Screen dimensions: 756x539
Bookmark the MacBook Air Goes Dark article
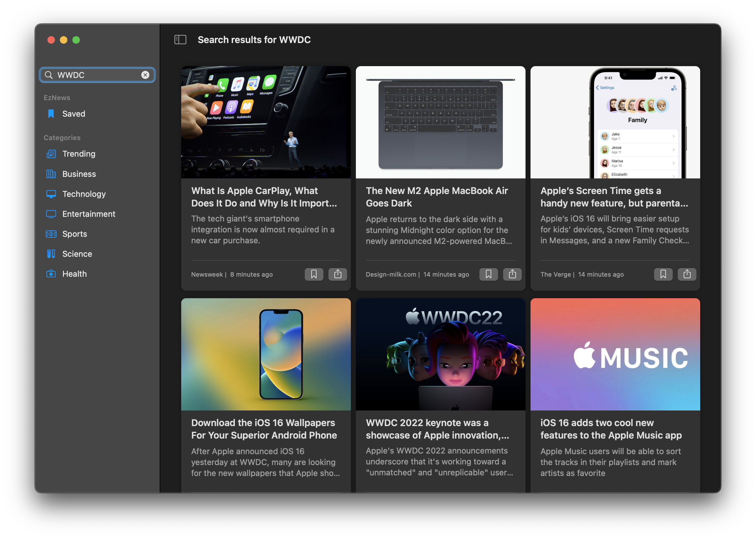click(488, 274)
